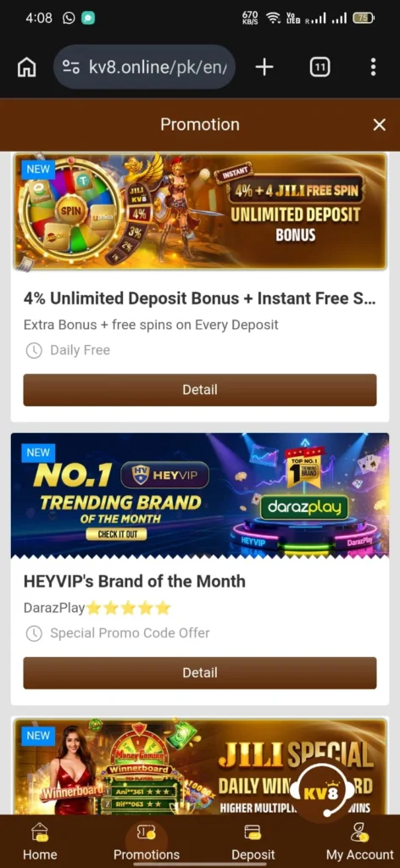Open the Deposit tab

[x=253, y=842]
